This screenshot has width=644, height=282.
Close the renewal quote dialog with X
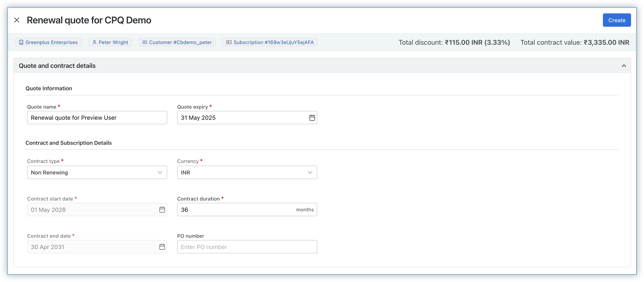[17, 20]
